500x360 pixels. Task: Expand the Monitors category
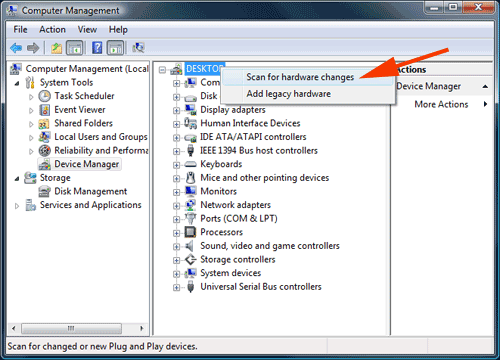(176, 192)
